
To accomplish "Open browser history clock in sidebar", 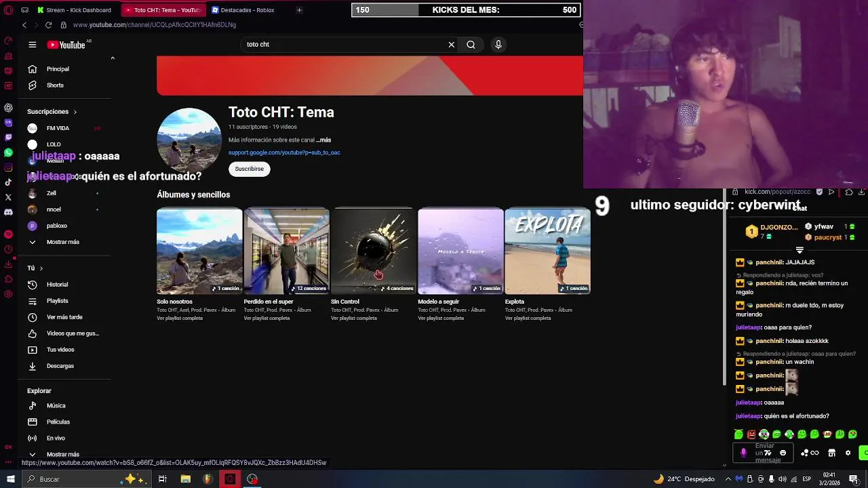I will click(8, 249).
